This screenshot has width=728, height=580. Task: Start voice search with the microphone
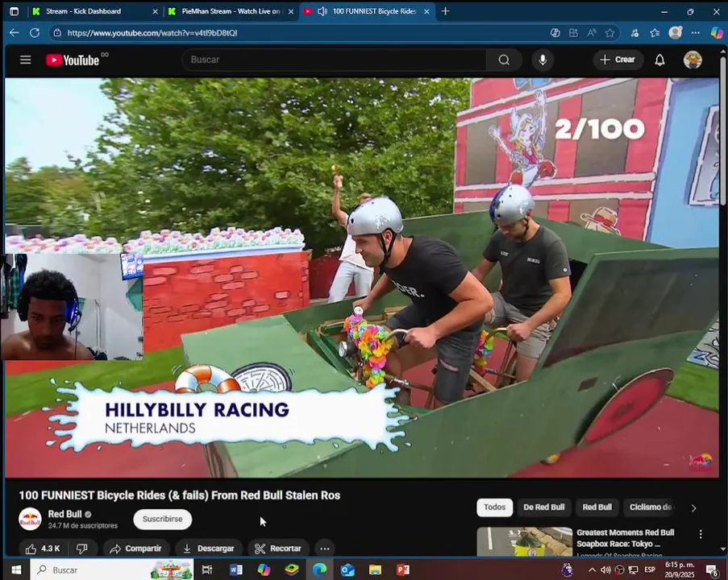click(x=543, y=60)
